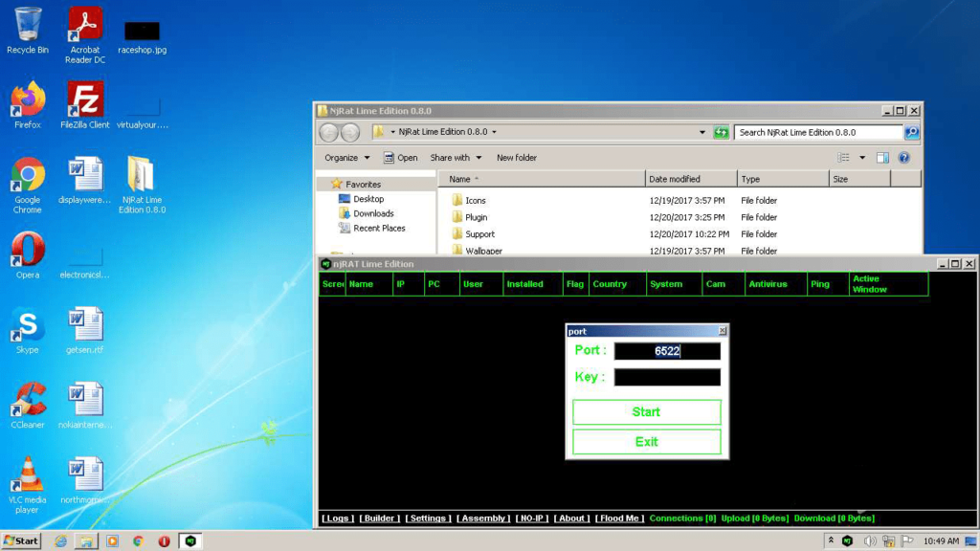Viewport: 980px width, 551px height.
Task: Open the [Logs] menu in njRAT
Action: 338,518
